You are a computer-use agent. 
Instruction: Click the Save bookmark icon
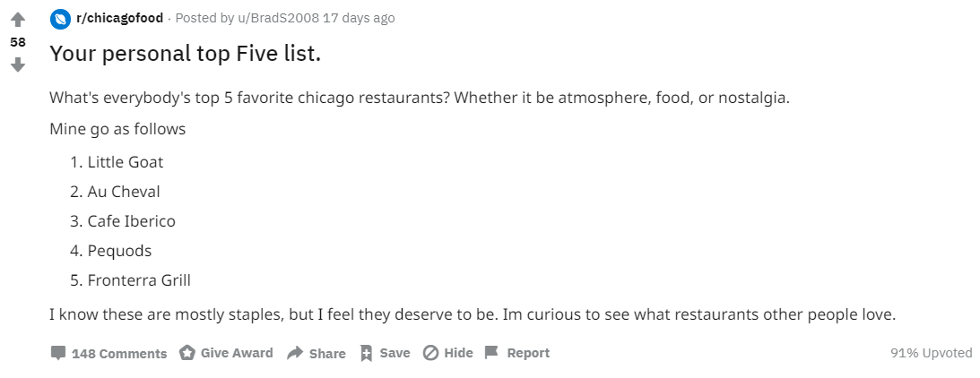[x=366, y=353]
